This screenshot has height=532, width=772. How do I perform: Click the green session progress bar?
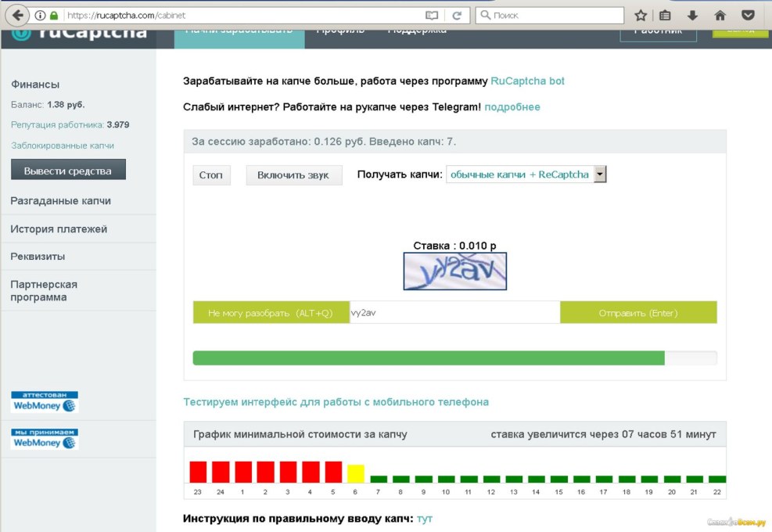point(430,357)
